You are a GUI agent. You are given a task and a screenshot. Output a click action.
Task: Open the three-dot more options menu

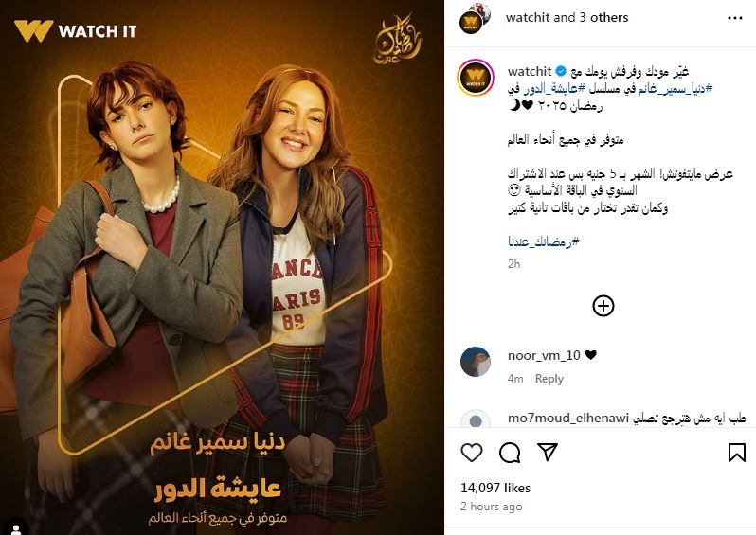pyautogui.click(x=735, y=18)
